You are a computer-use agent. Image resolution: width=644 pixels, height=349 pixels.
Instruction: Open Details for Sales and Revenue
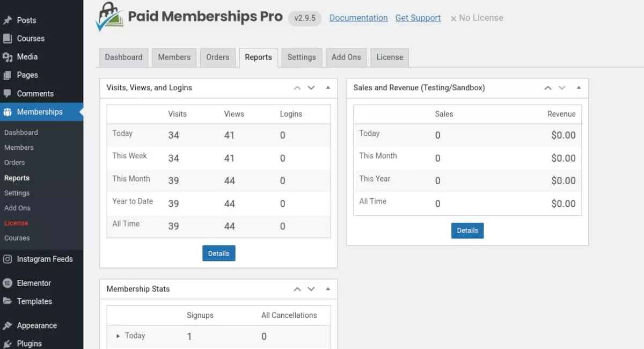(467, 230)
